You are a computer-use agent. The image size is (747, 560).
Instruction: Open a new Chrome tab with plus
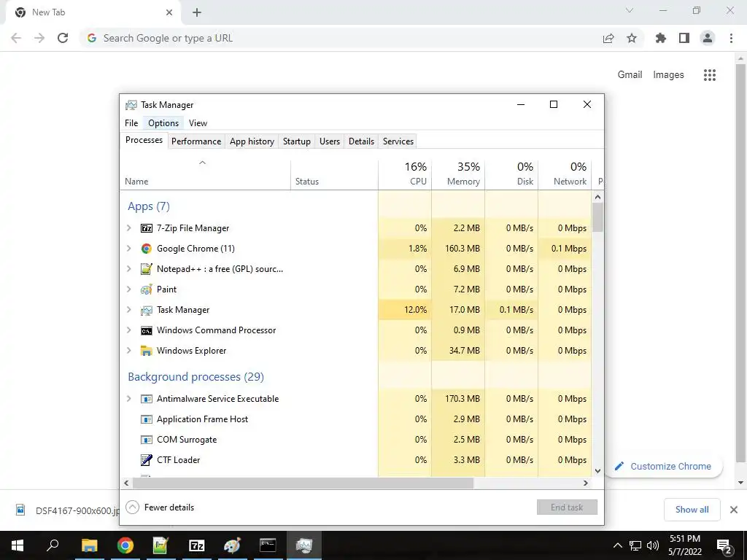(197, 12)
